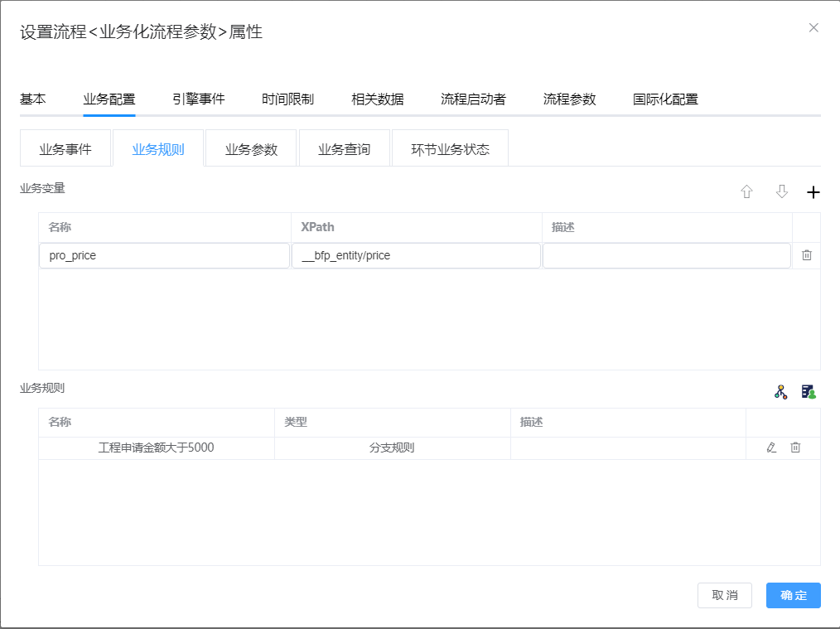This screenshot has width=840, height=629.
Task: Click the move-down arrow above the variable table
Action: (x=781, y=191)
